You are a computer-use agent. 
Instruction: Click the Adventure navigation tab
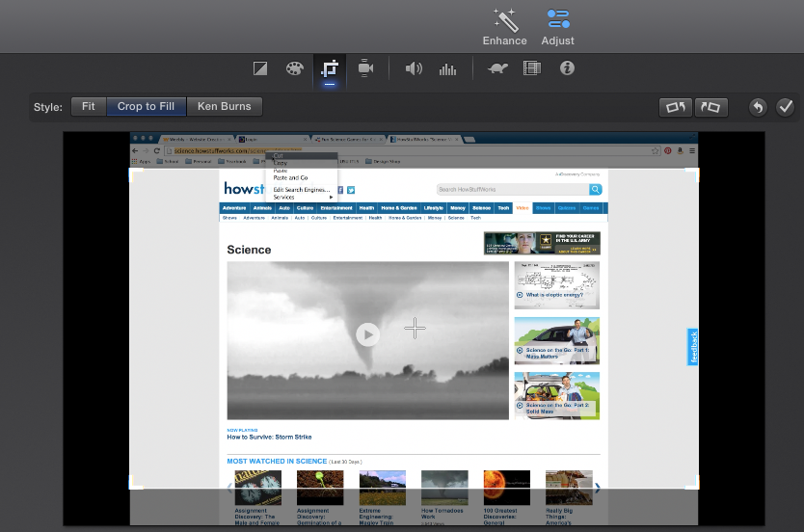[x=234, y=208]
